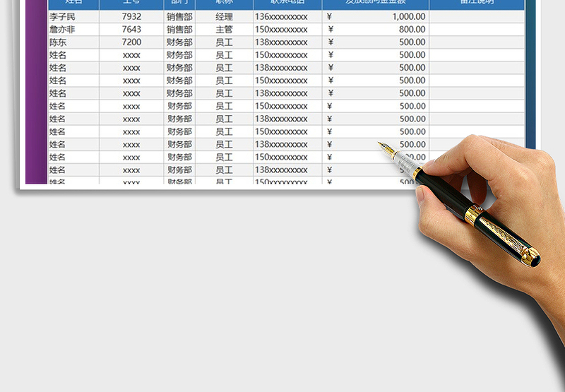Viewport: 565px width, 392px height.
Task: Click employee ID cell 7200
Action: [x=131, y=42]
